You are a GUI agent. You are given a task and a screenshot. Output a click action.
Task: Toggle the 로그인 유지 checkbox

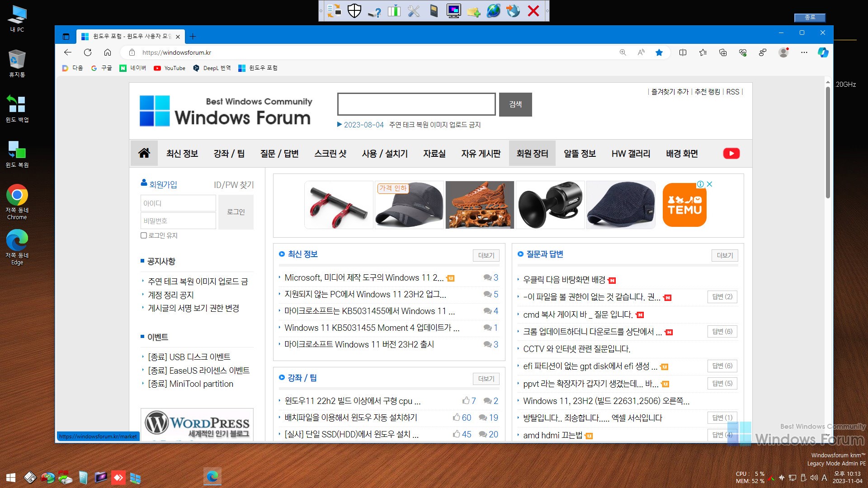pos(144,235)
